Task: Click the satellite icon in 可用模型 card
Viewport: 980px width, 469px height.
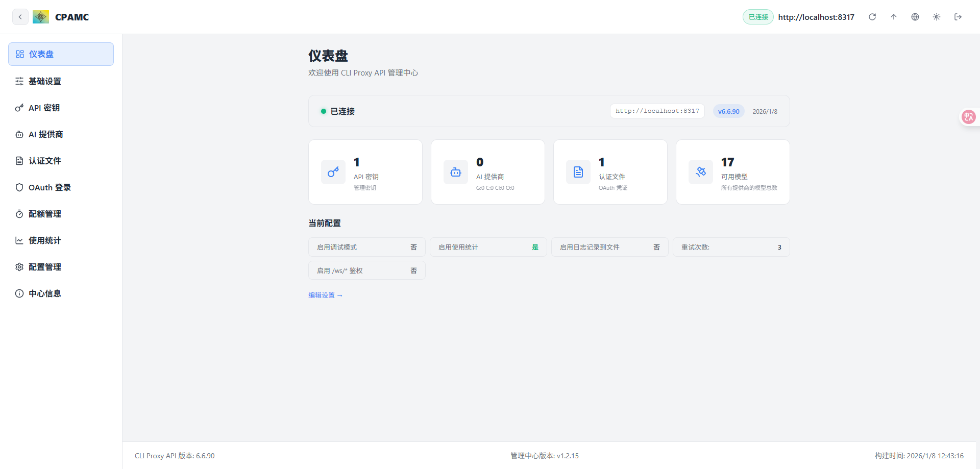Action: click(701, 172)
